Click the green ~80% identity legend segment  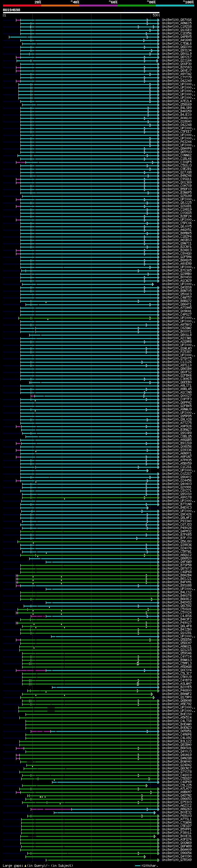[137, 6]
